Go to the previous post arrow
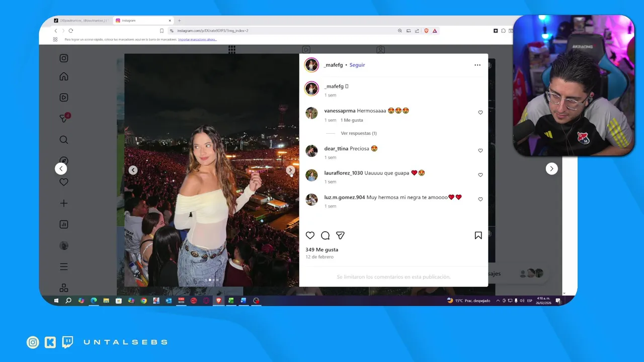This screenshot has height=362, width=644. [x=61, y=169]
